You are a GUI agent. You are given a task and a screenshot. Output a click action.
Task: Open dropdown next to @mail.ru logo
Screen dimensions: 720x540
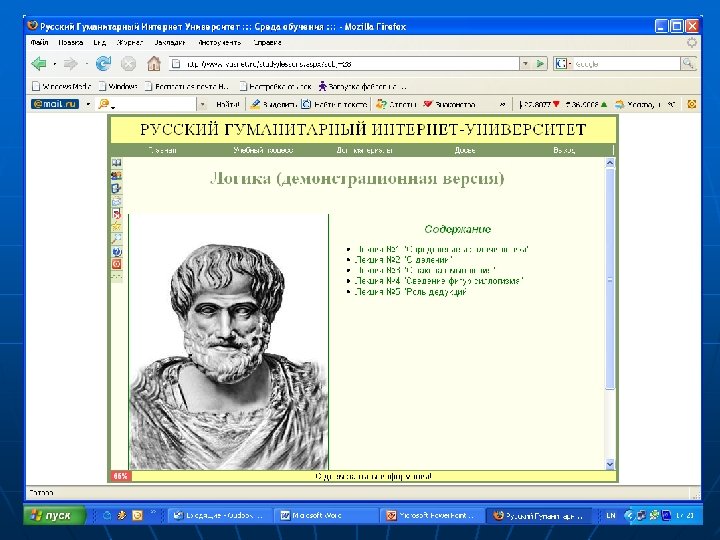88,104
